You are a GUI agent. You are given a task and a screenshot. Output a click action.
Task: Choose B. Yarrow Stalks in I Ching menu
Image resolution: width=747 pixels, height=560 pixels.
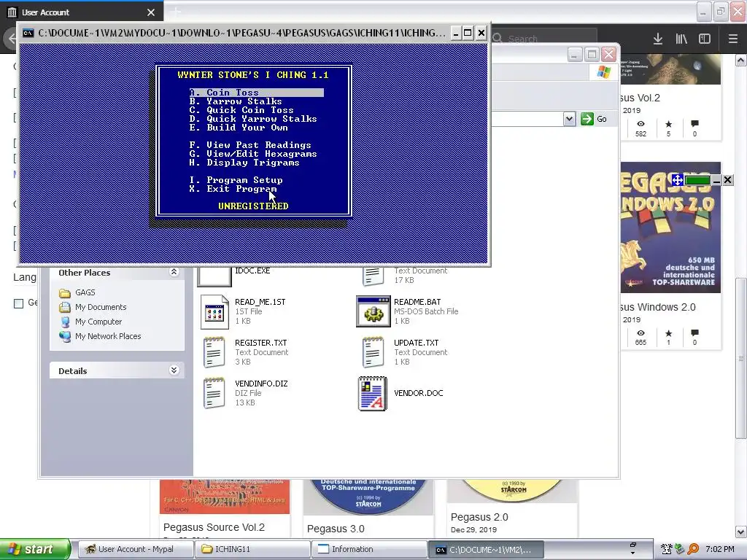[236, 101]
